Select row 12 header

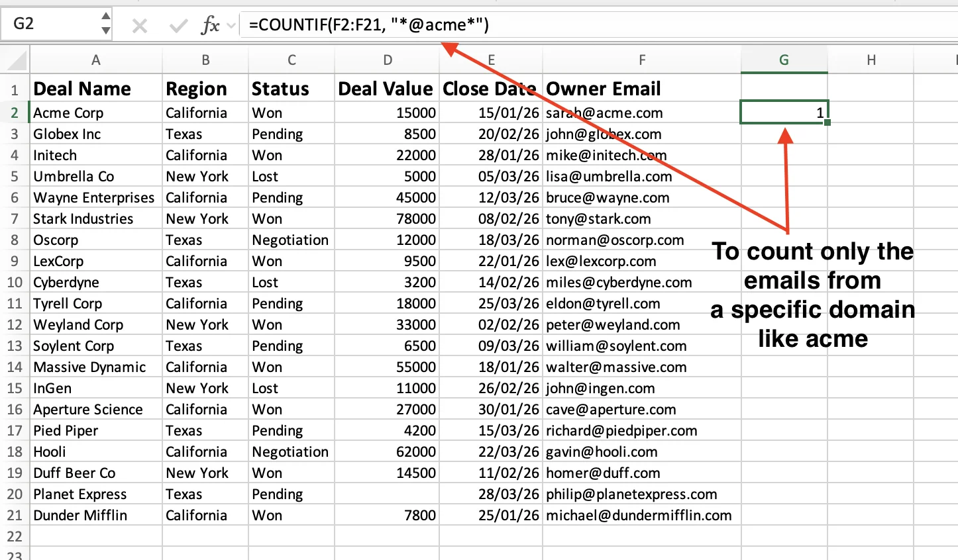coord(15,325)
